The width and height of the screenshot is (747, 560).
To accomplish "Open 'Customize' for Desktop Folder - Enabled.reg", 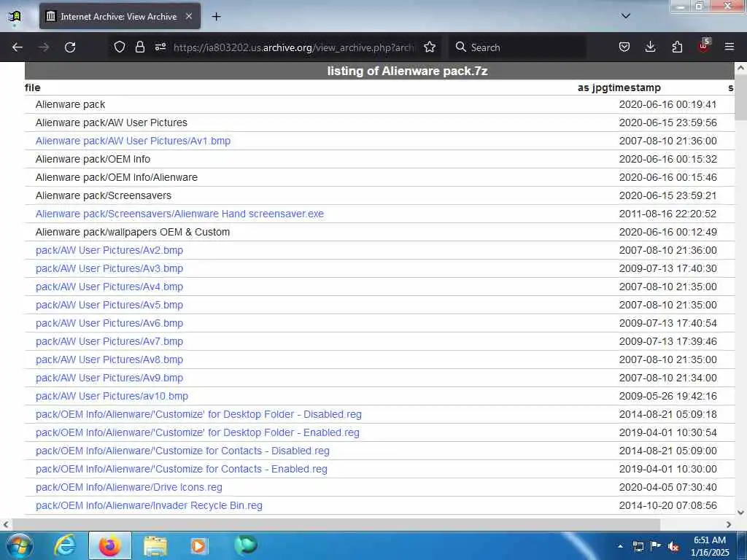I will coord(197,433).
